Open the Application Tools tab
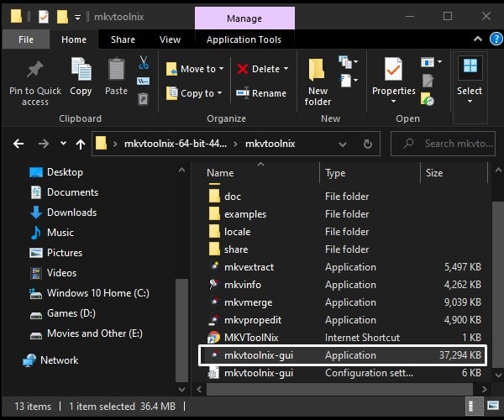 point(244,39)
